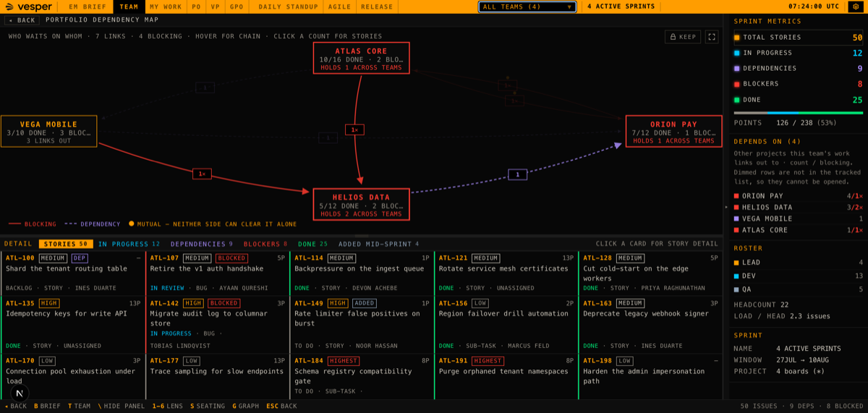
Task: Open the MY WORK tab
Action: pos(166,7)
